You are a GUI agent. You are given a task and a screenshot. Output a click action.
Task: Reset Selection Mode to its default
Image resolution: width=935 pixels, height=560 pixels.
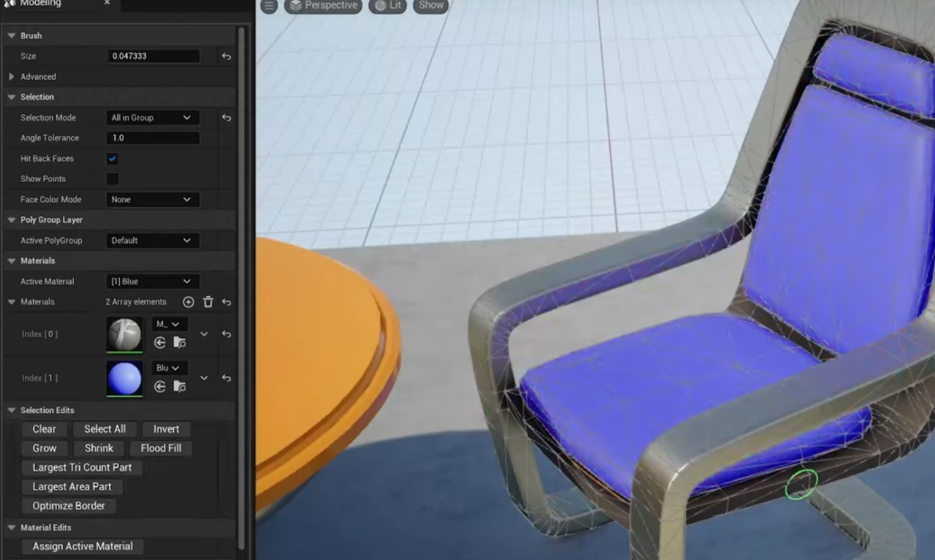pos(226,118)
